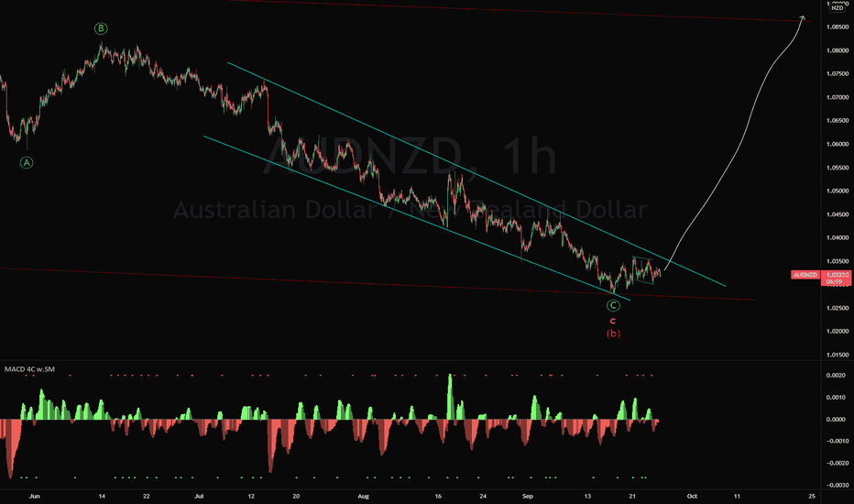Click the 1.04500 price axis label
This screenshot has height=504, width=854.
pyautogui.click(x=838, y=214)
